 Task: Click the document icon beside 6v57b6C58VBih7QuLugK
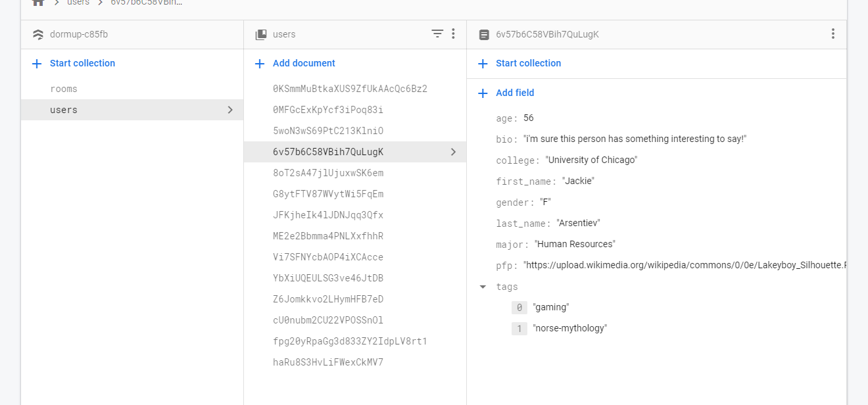point(484,35)
